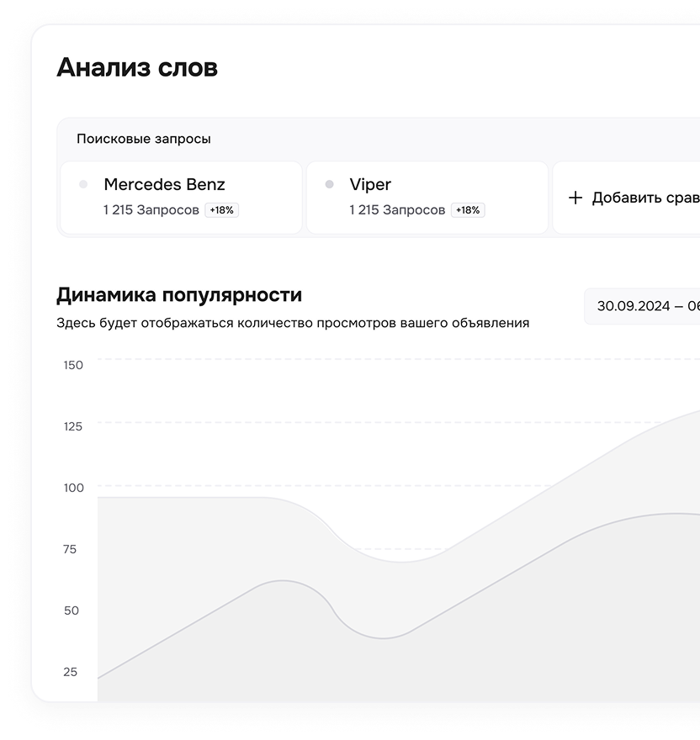Screen dimensions: 700x740
Task: Click the 'Поисковые запросы' section label
Action: 144,139
